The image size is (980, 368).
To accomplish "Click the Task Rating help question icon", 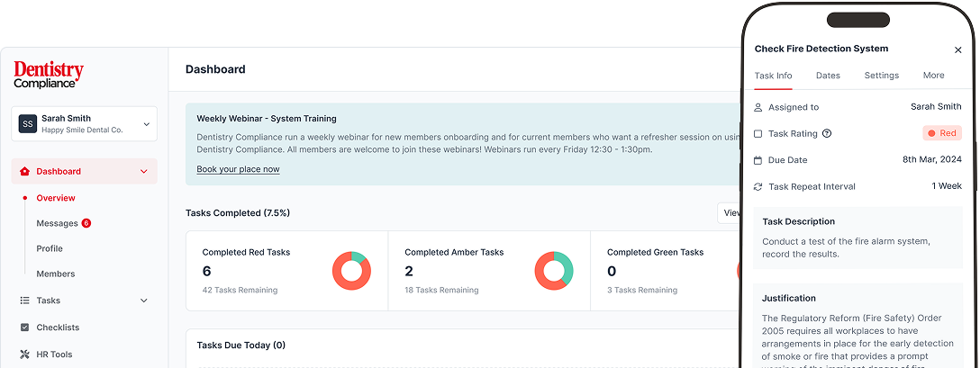I will [x=827, y=134].
